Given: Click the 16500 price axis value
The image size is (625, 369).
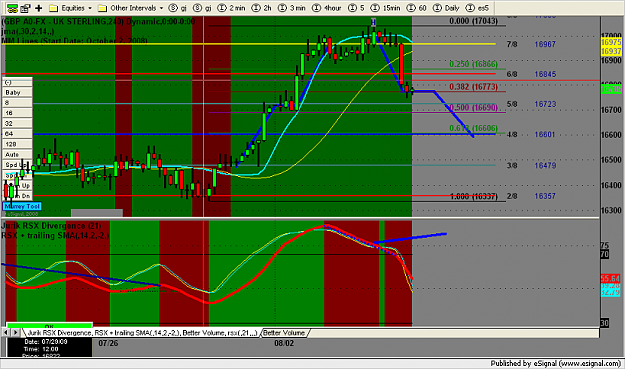Looking at the screenshot, I should coord(611,160).
